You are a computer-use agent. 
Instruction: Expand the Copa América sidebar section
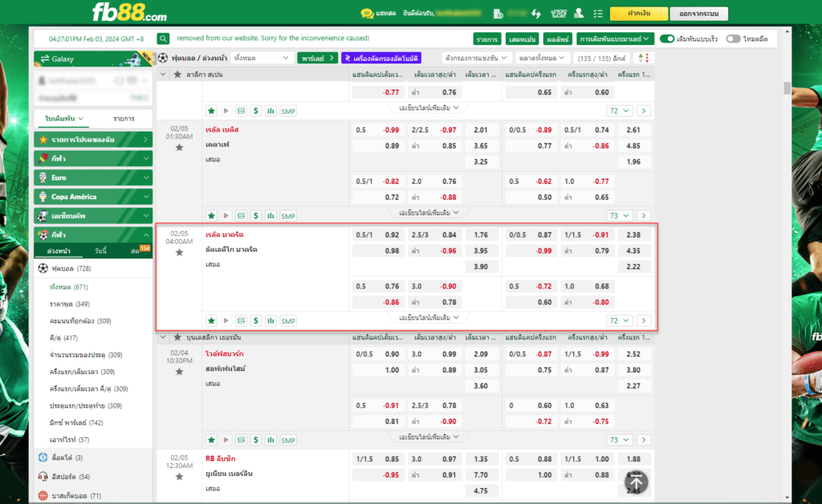click(93, 197)
